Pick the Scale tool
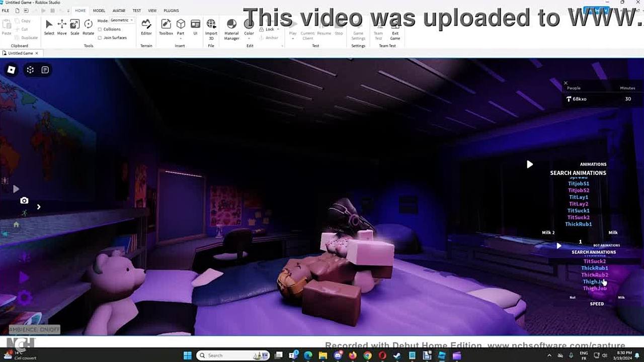This screenshot has height=362, width=644. pyautogui.click(x=74, y=27)
